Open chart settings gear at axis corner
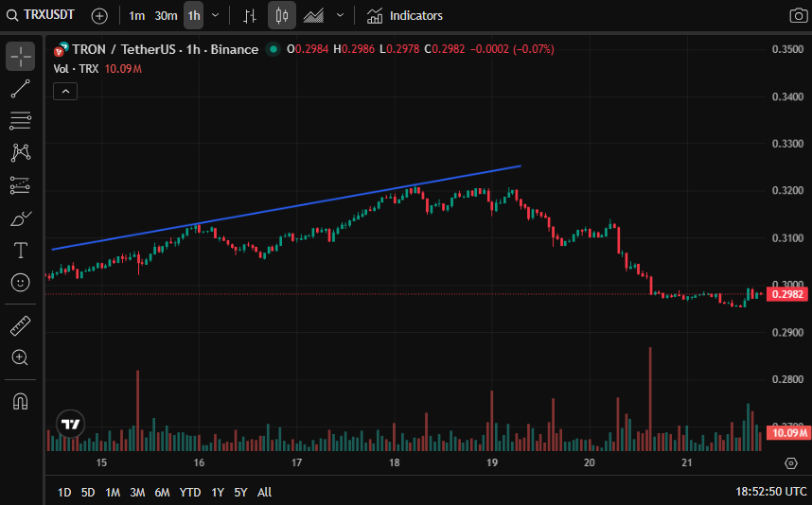The height and width of the screenshot is (505, 812). [x=791, y=463]
